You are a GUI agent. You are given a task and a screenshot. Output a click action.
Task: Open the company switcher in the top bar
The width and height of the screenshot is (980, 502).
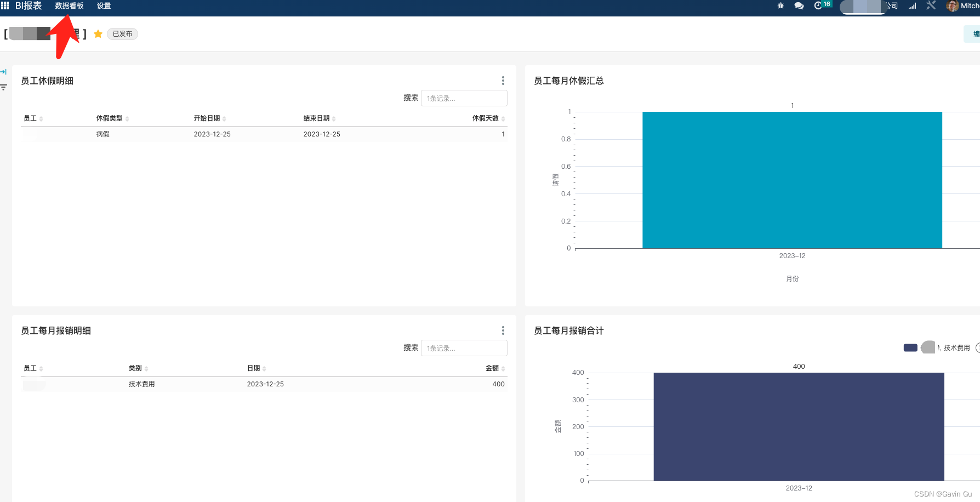[x=869, y=6]
